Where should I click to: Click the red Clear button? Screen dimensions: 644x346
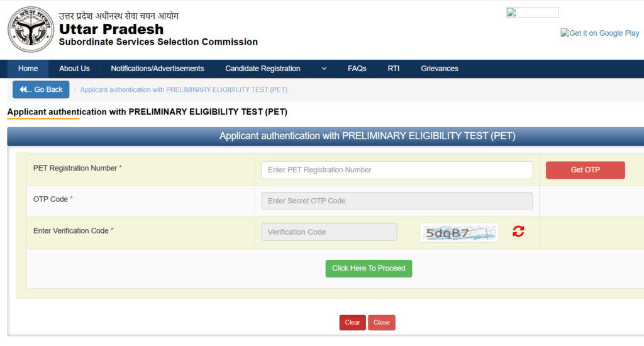point(352,323)
